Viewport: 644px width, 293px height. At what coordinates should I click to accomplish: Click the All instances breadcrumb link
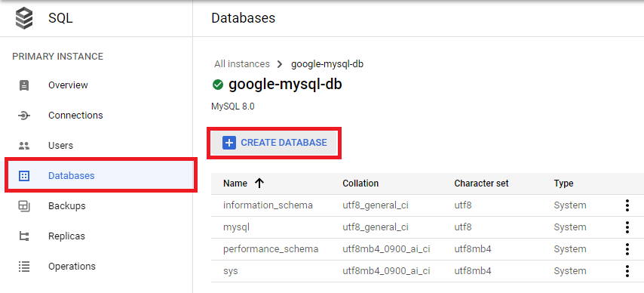pos(242,64)
